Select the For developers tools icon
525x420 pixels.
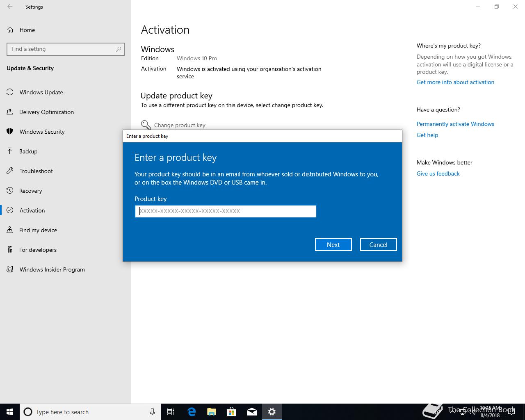coord(10,250)
